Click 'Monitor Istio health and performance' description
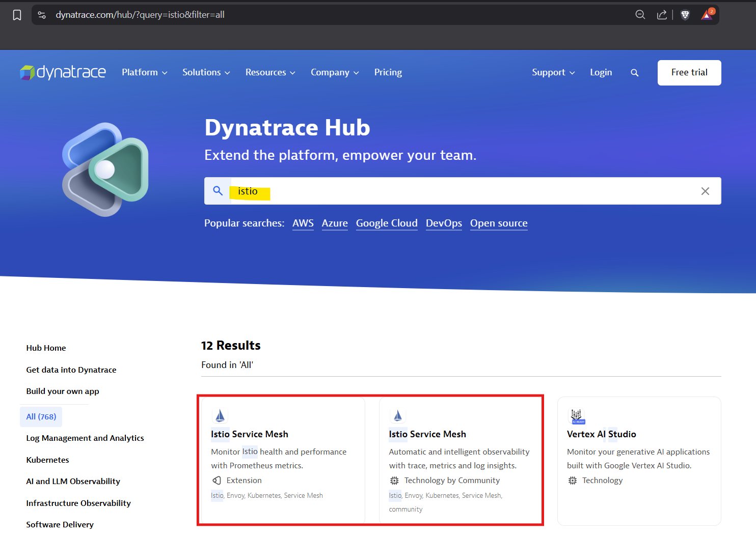The width and height of the screenshot is (756, 536). [x=279, y=459]
